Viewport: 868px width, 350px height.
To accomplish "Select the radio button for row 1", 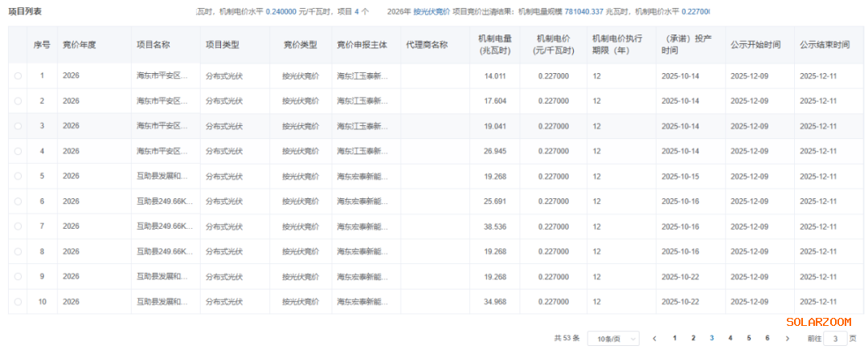I will [18, 75].
